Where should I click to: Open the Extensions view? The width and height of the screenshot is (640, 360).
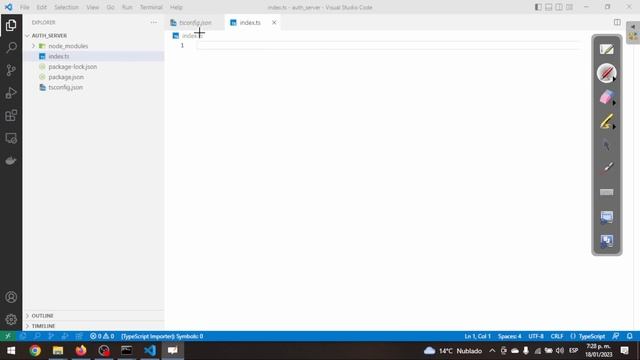tap(11, 116)
